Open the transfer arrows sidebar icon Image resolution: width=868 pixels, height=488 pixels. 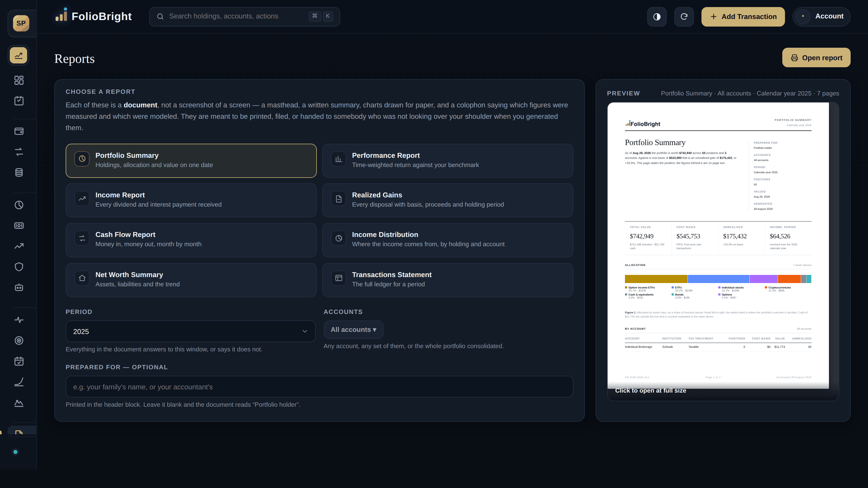click(x=19, y=152)
